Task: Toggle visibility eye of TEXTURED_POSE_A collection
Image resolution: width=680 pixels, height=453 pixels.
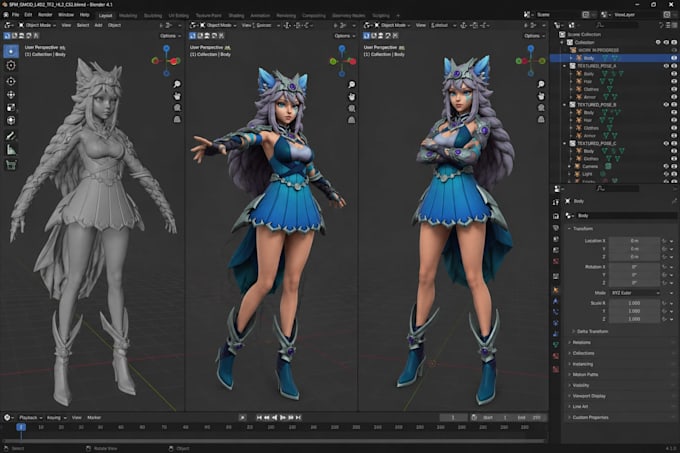Action: click(x=666, y=66)
